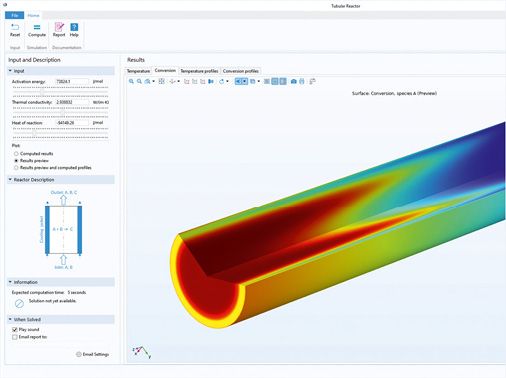The height and width of the screenshot is (378, 506).
Task: Switch to the Temperature profiles tab
Action: coord(199,71)
